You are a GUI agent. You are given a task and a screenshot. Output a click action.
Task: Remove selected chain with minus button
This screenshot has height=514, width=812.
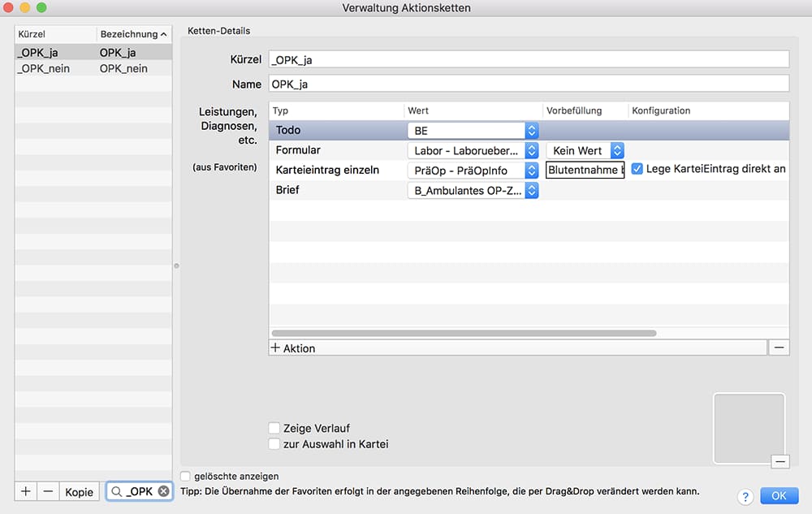point(48,491)
